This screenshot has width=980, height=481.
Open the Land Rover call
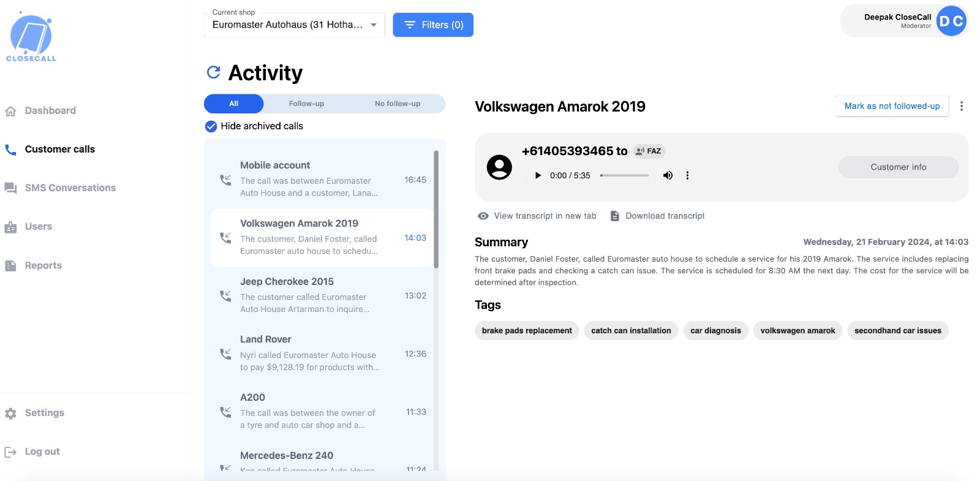(322, 354)
